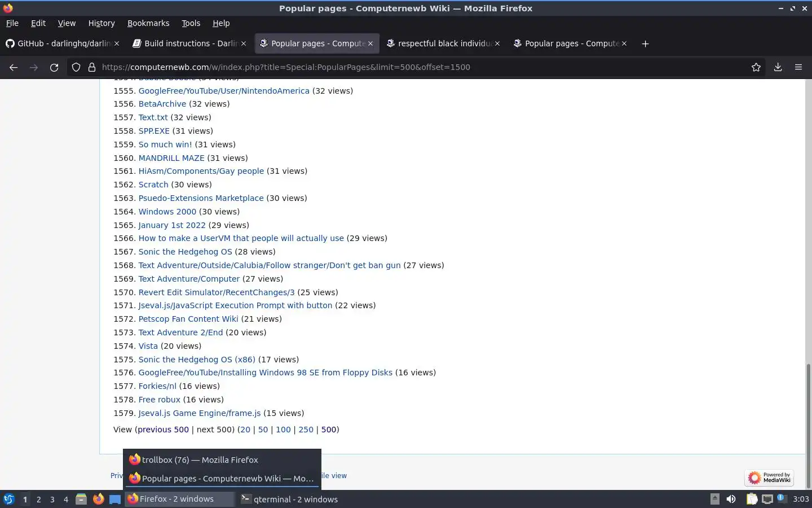Show 250 results per page
The width and height of the screenshot is (812, 508).
[x=306, y=430]
